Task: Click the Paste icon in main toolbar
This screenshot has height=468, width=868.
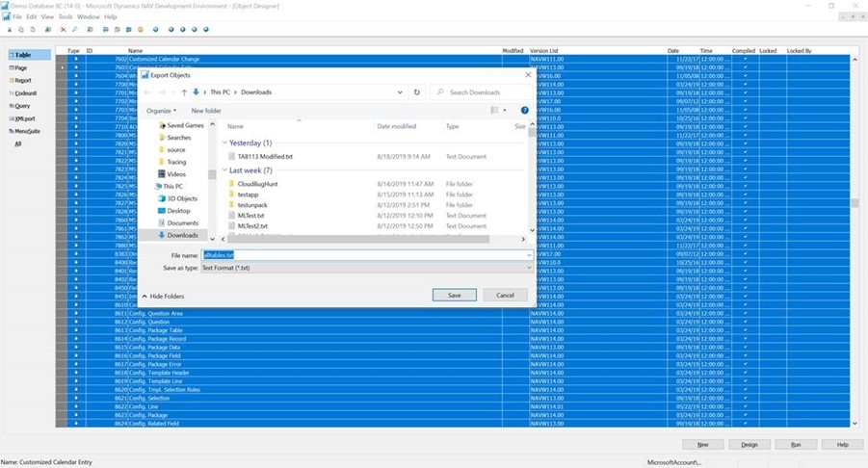Action: tap(33, 29)
